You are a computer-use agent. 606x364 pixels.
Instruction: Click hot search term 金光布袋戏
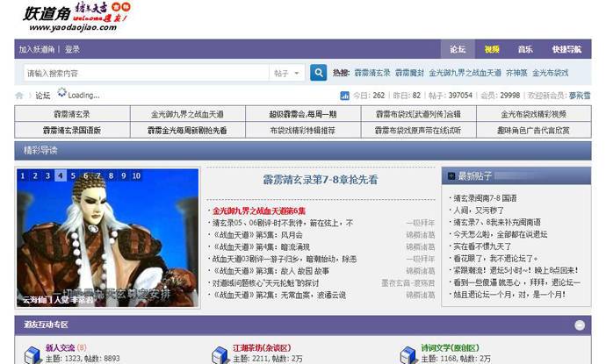click(551, 73)
